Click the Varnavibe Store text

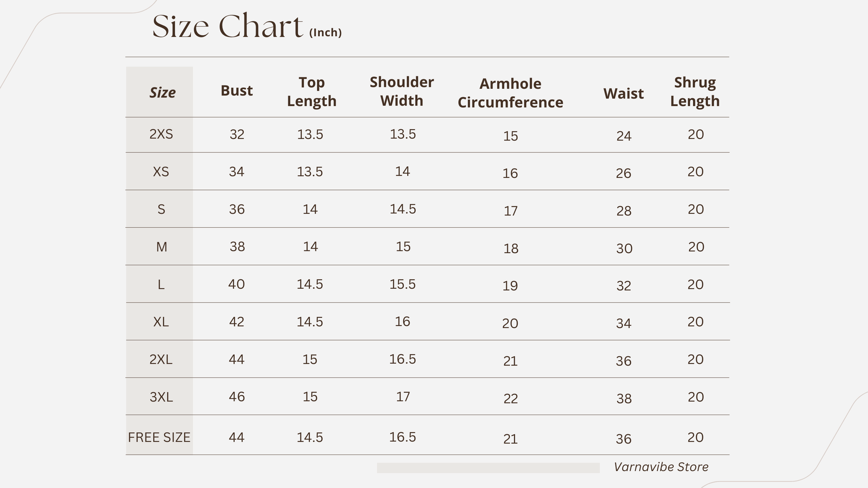[661, 467]
